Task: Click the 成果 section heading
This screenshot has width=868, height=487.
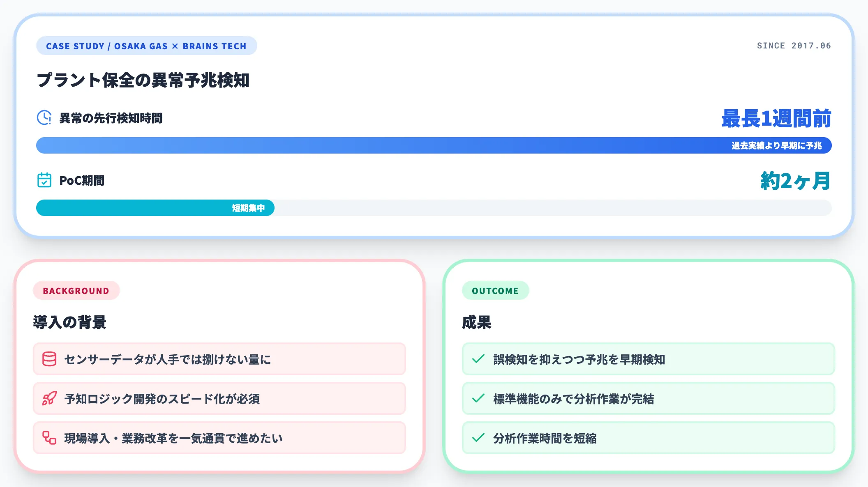Action: coord(476,322)
